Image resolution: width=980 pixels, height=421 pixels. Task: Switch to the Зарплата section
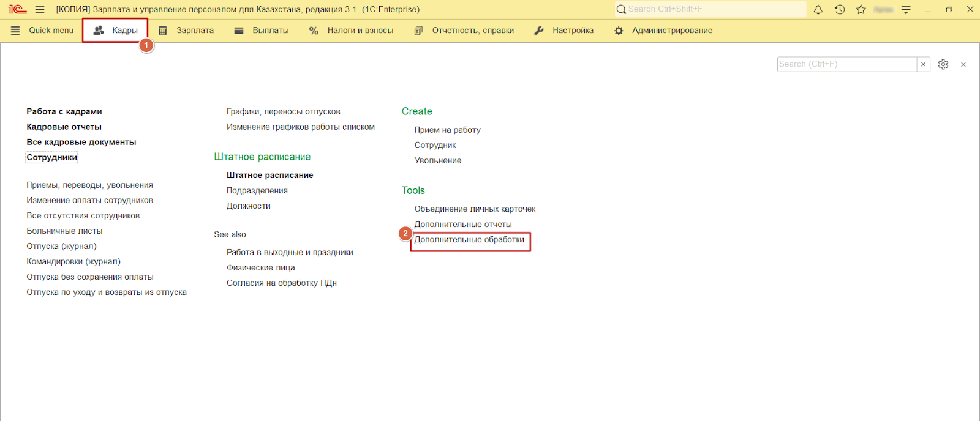tap(187, 30)
